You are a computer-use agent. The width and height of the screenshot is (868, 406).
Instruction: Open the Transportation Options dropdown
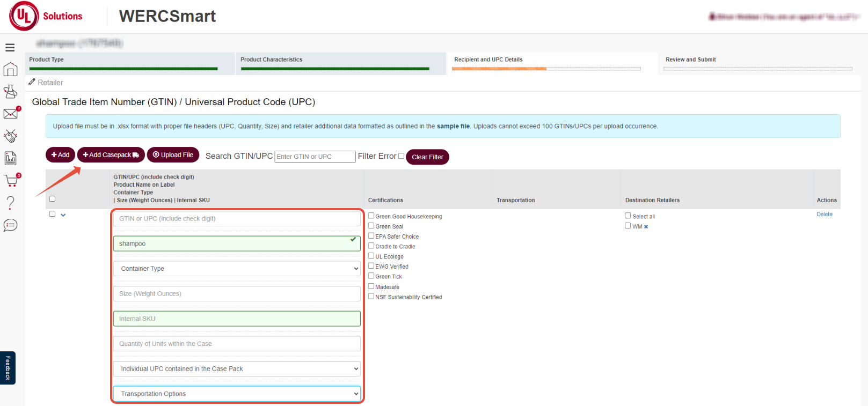pos(237,394)
